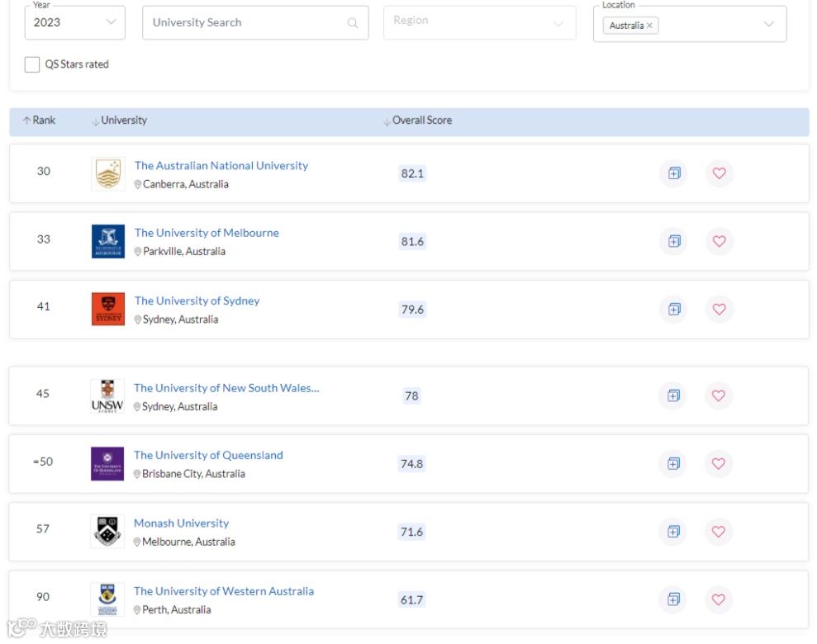Click compare icon for University of Sydney

[674, 309]
